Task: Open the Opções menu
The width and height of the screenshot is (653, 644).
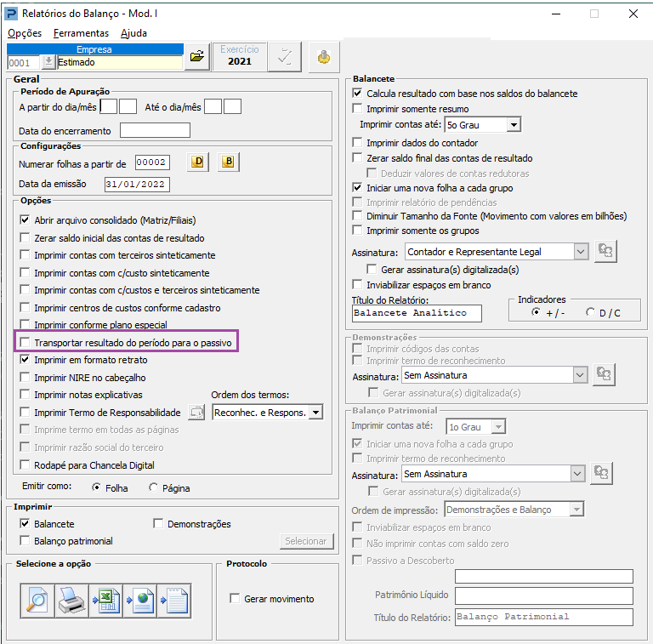Action: coord(25,33)
